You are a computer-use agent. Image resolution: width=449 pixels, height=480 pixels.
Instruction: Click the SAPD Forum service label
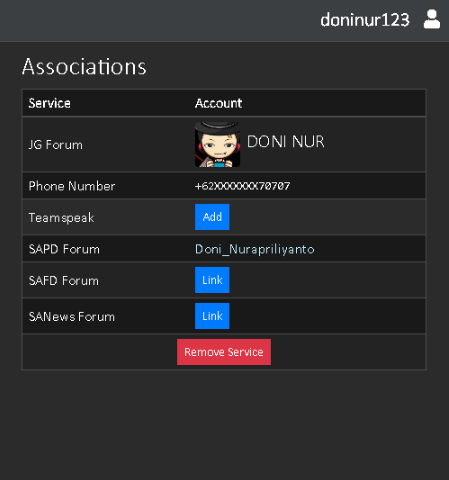pyautogui.click(x=64, y=249)
